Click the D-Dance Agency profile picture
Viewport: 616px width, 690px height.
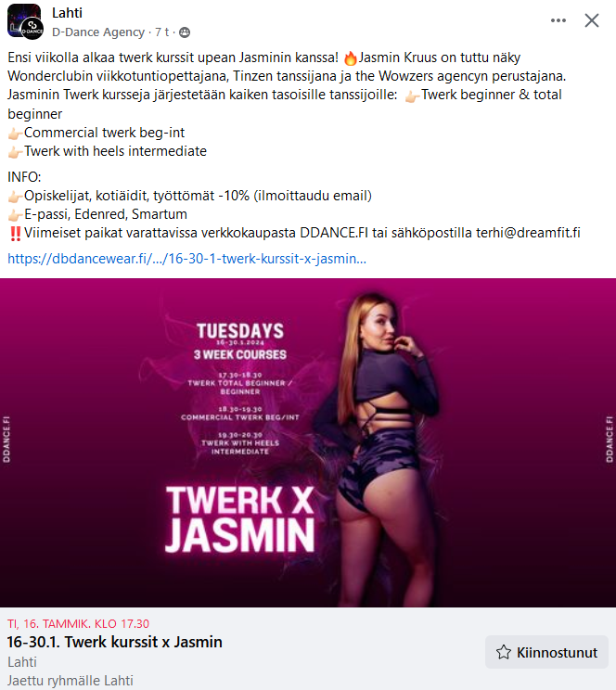pos(26,21)
